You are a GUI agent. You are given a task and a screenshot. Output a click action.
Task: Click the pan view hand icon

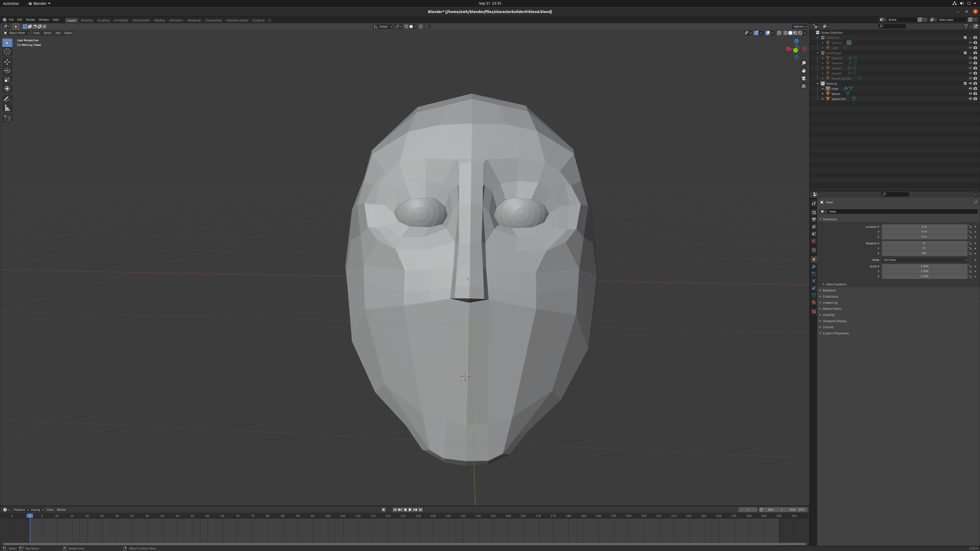pos(803,71)
